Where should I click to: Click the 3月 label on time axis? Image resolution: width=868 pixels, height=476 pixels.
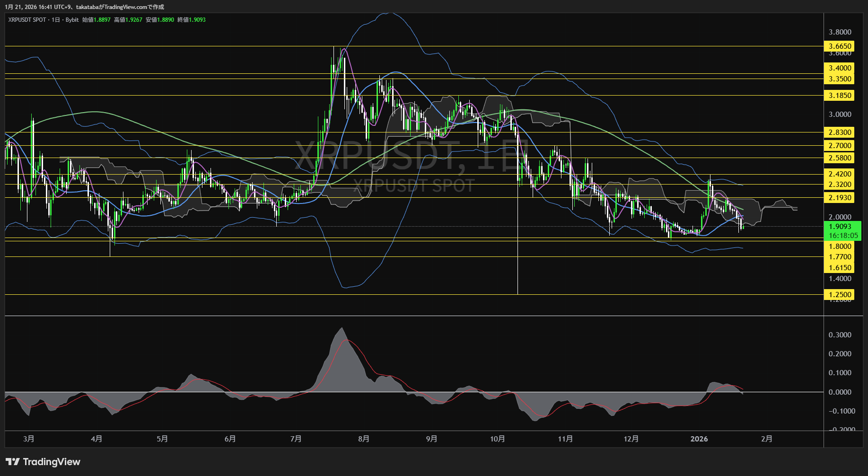coord(29,439)
